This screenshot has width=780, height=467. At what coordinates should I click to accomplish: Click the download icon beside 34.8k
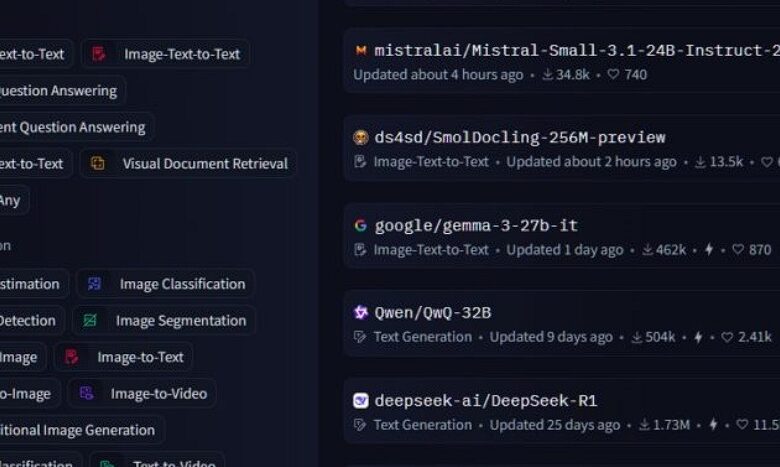coord(548,75)
